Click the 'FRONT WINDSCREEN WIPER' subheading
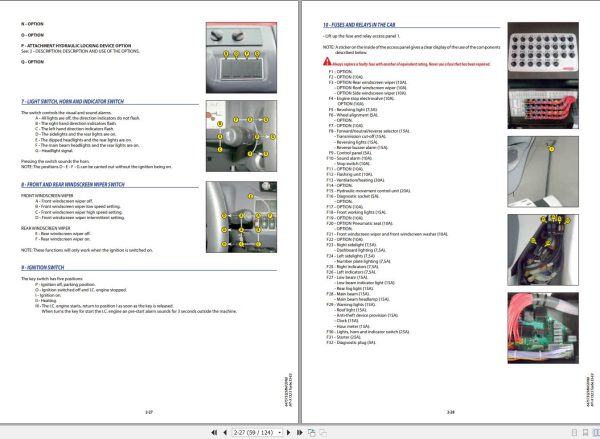 [47, 196]
